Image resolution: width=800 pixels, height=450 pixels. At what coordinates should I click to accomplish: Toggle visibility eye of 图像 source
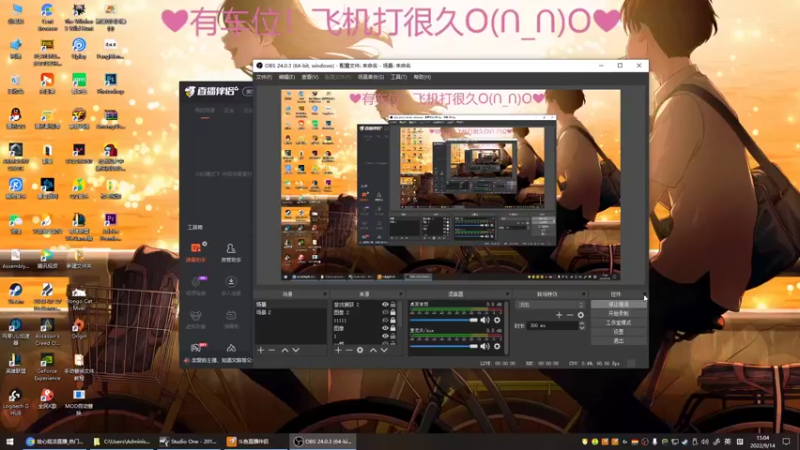[385, 329]
